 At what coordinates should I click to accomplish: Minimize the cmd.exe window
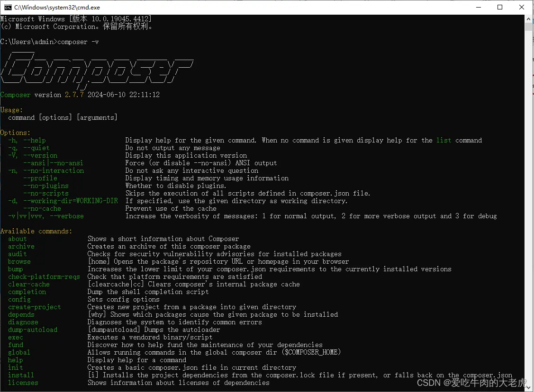pyautogui.click(x=479, y=7)
